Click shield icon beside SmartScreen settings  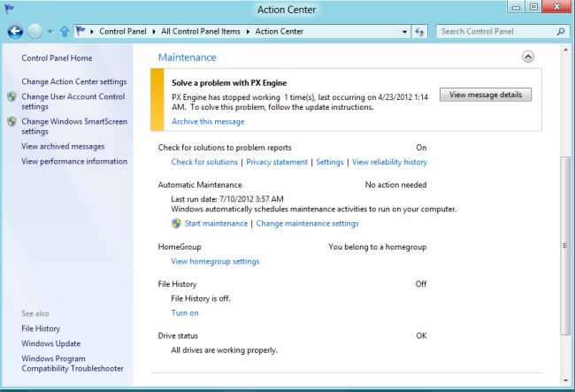pos(11,121)
